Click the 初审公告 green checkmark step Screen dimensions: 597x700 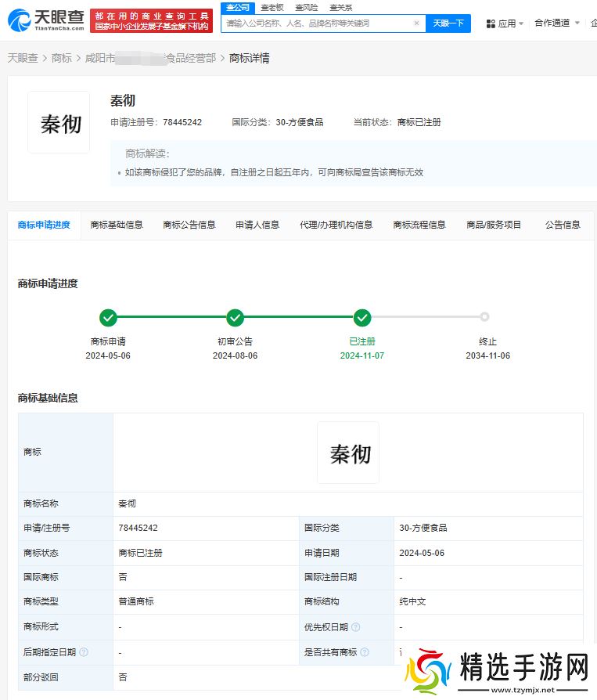pyautogui.click(x=235, y=318)
